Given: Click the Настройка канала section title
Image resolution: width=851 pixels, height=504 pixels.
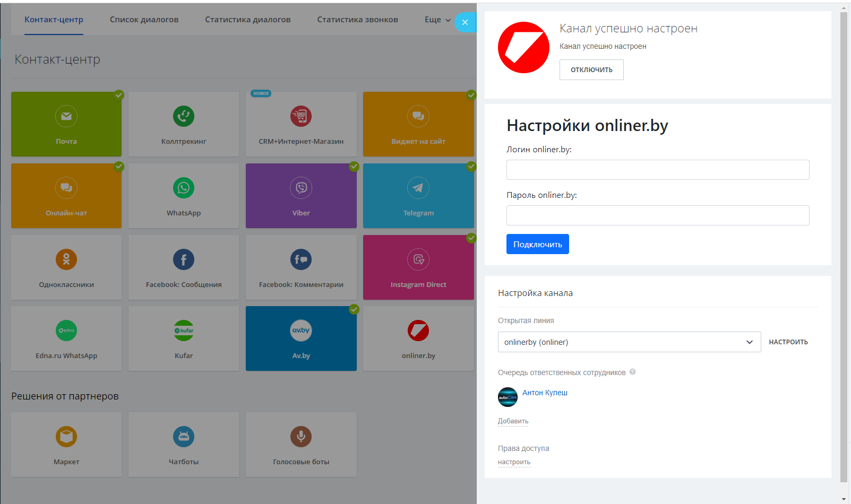Looking at the screenshot, I should tap(535, 293).
